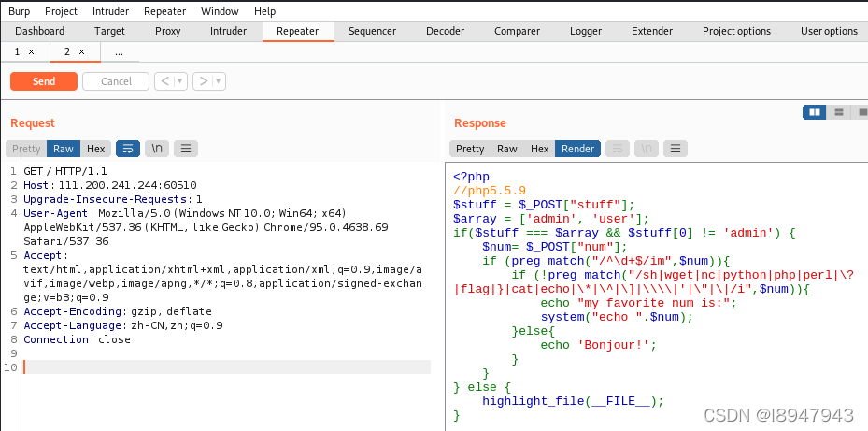Click the Host header line in request
Image resolution: width=868 pixels, height=431 pixels.
[x=110, y=185]
